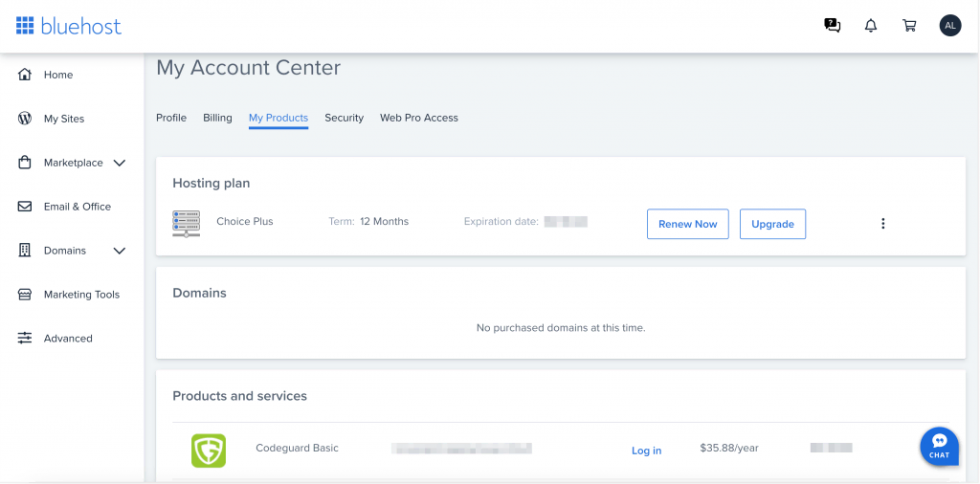Switch to the Billing tab

[217, 118]
